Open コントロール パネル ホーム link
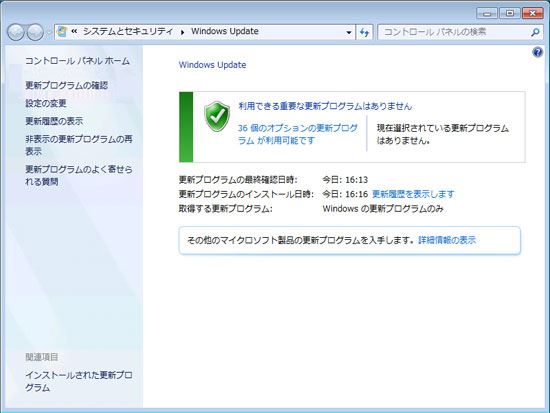 pos(78,61)
